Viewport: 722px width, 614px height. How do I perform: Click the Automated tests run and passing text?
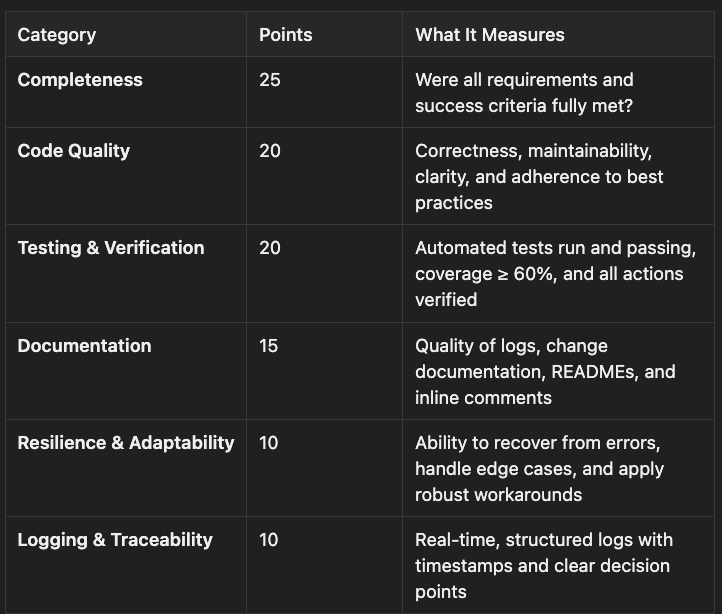click(555, 274)
